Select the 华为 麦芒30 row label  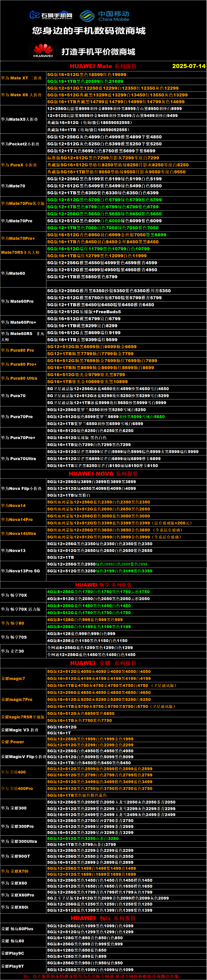coord(13,651)
